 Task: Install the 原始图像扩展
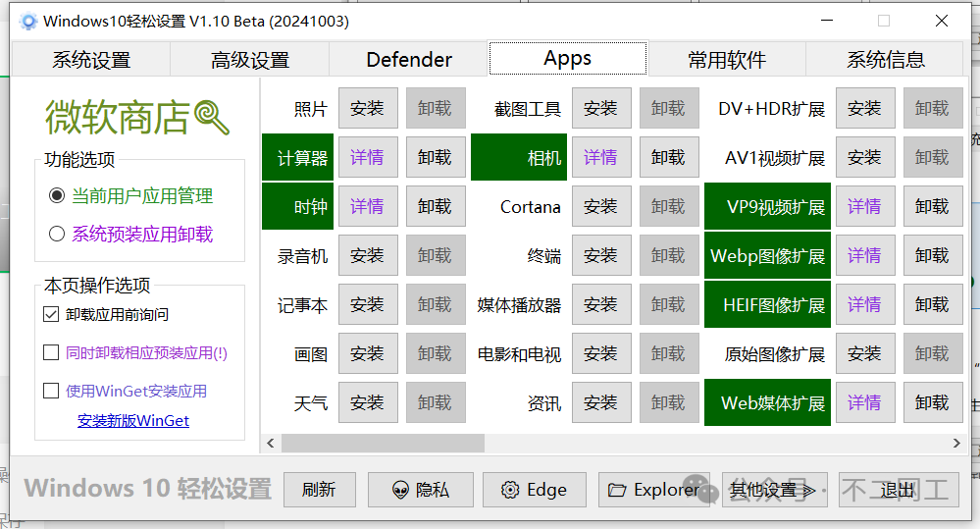tap(865, 353)
